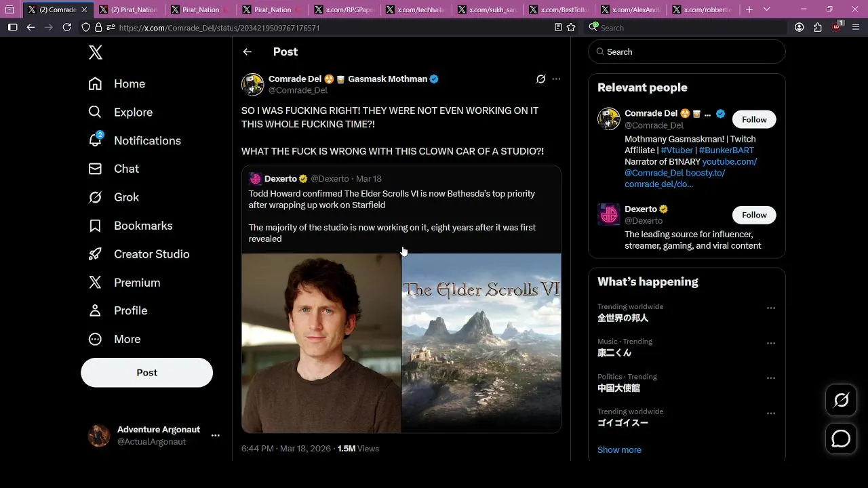
Task: Click the Dexerto avatar in quoted post
Action: 256,179
